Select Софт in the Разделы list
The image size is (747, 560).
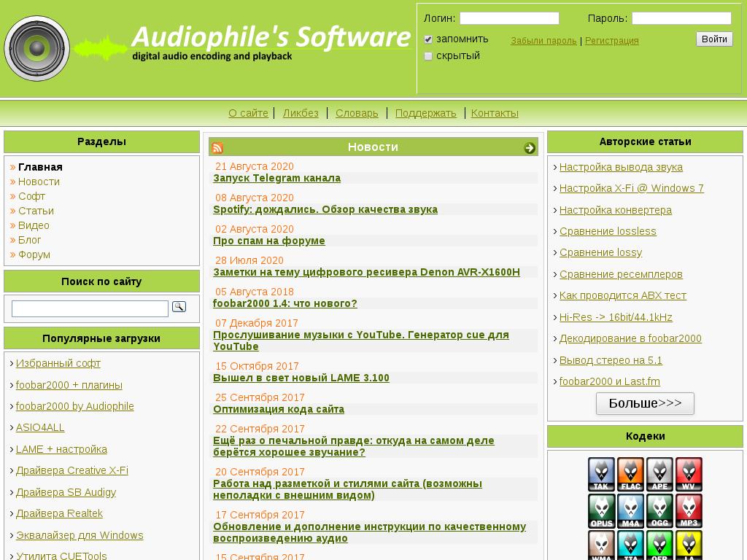pyautogui.click(x=31, y=197)
